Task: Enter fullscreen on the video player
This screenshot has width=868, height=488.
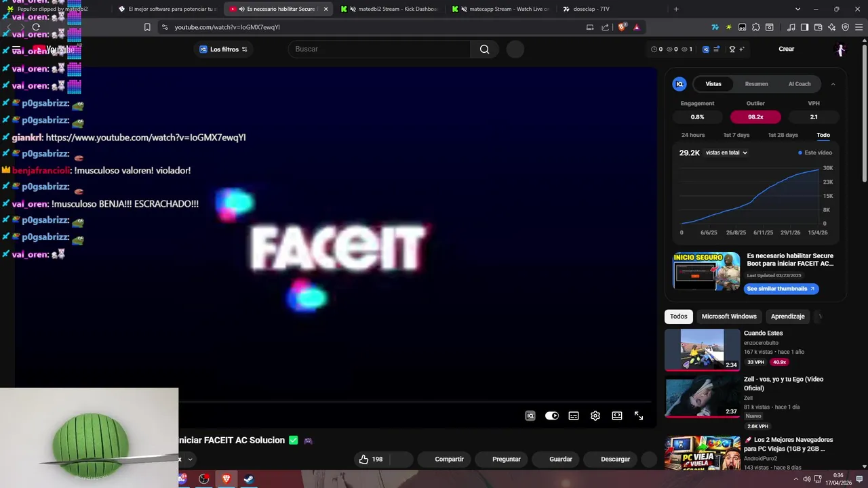Action: coord(639,415)
